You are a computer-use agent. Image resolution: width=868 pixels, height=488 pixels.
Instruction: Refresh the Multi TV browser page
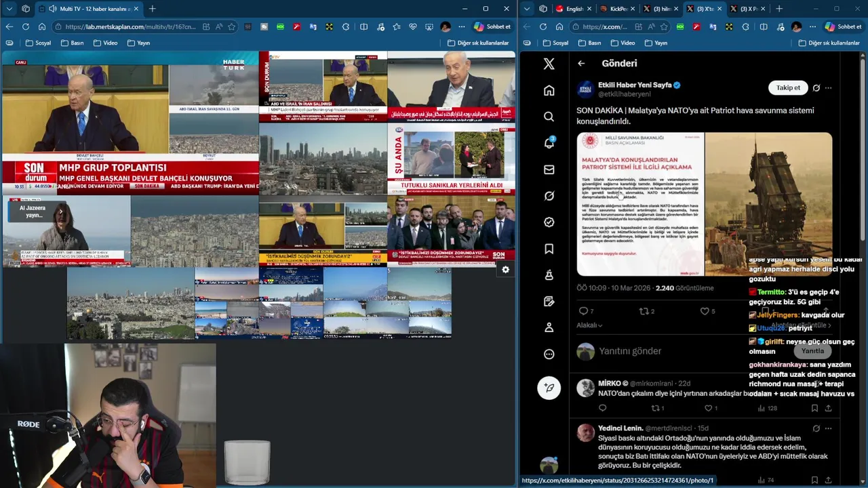click(26, 26)
